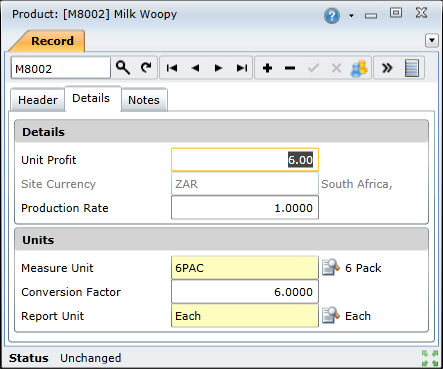
Task: Delete record with the minus icon
Action: click(x=290, y=68)
